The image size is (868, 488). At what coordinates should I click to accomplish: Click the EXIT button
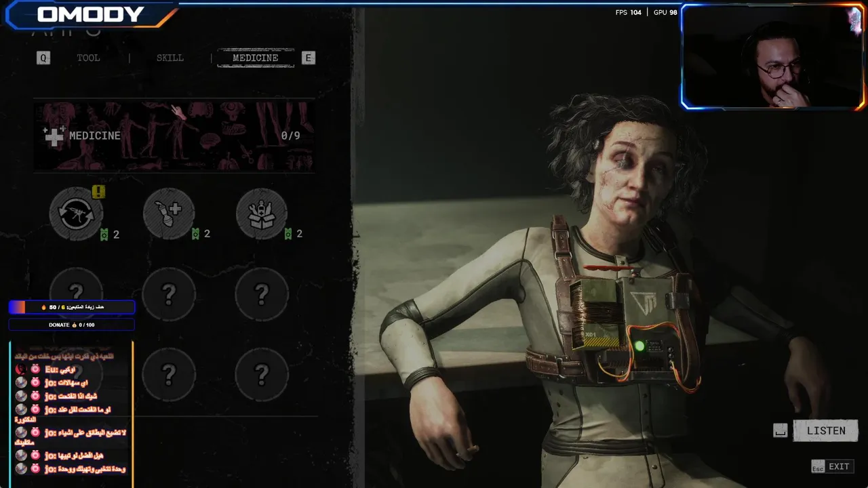click(839, 466)
